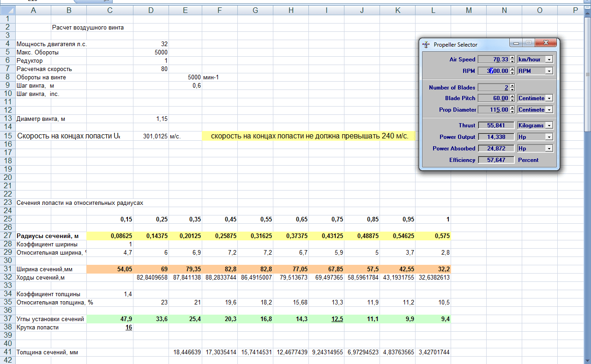
Task: Click the Propeller Selector airplane title icon
Action: (x=426, y=45)
